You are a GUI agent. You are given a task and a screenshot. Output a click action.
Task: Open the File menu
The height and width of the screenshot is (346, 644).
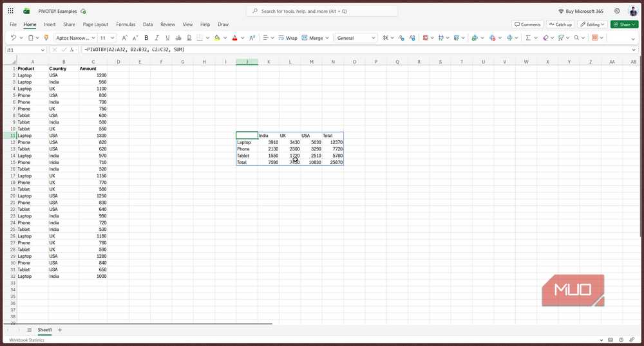(x=13, y=24)
